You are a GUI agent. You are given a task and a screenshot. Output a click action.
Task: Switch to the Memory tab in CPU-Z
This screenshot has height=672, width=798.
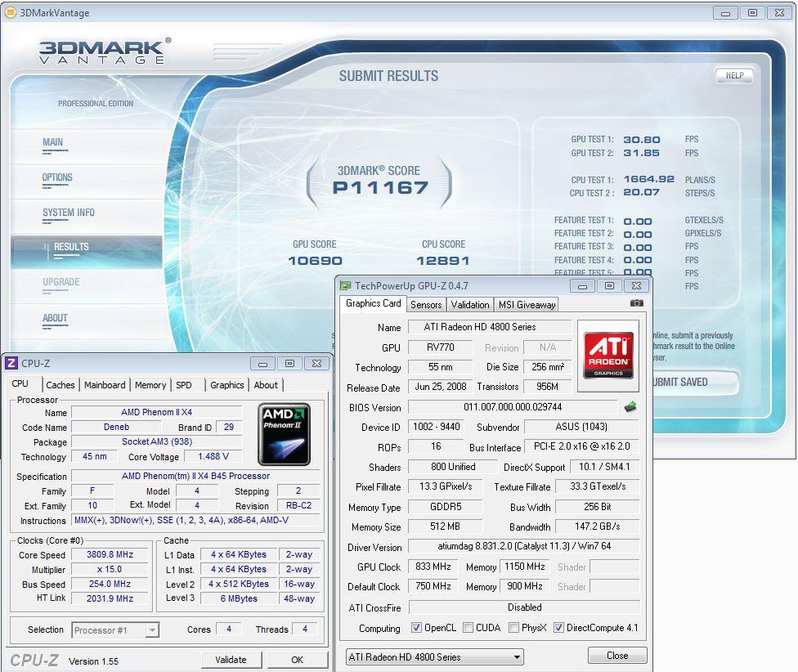click(150, 385)
